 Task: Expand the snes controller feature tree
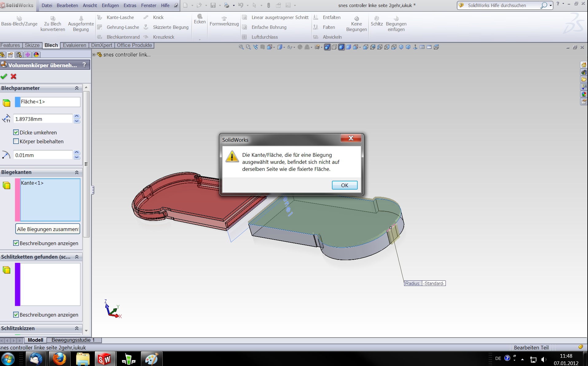click(94, 55)
